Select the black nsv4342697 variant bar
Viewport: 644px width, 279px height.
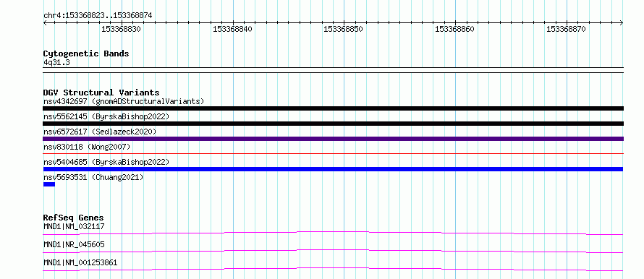click(x=333, y=108)
